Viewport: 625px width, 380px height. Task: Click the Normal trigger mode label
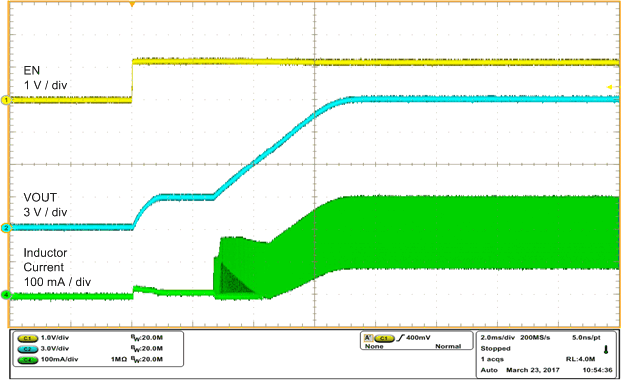point(448,347)
